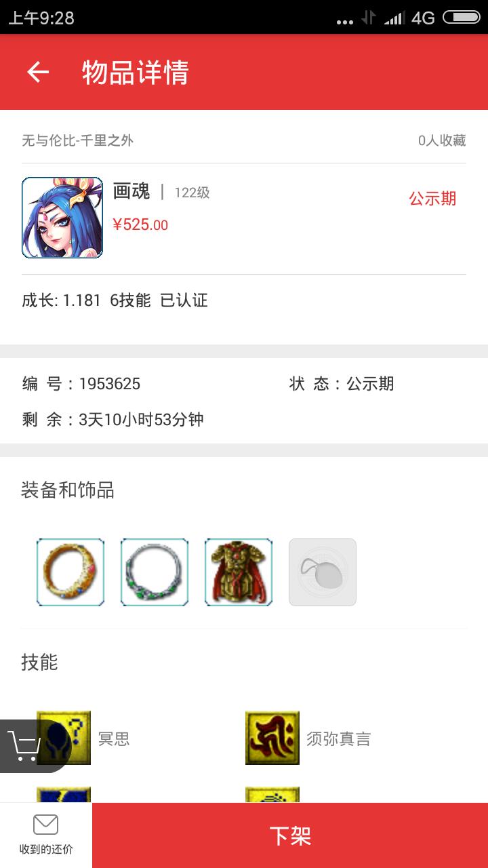Viewport: 488px width, 868px height.
Task: Open 收到的还价 envelope button
Action: 46,835
